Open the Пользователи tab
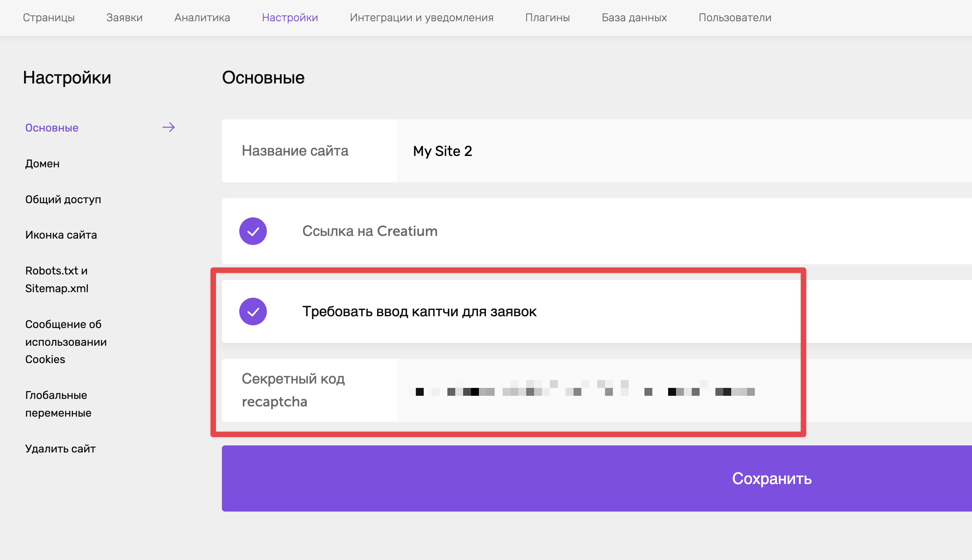Viewport: 972px width, 560px height. tap(735, 18)
